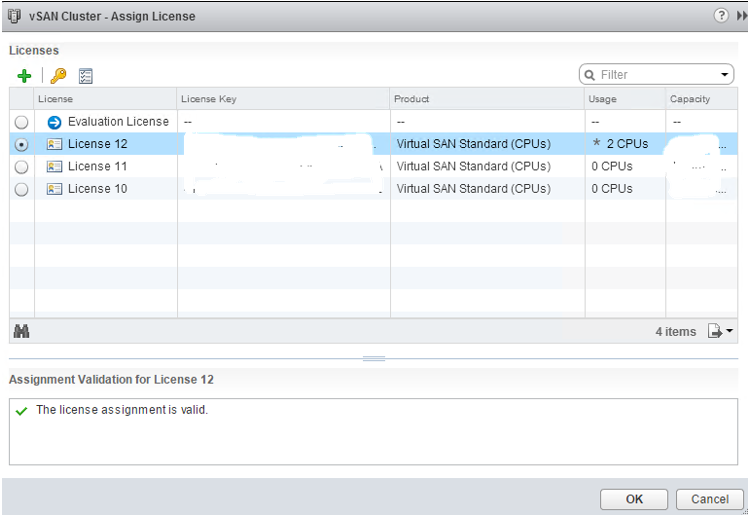Click the '2 CPUs' usage cell

tap(627, 144)
